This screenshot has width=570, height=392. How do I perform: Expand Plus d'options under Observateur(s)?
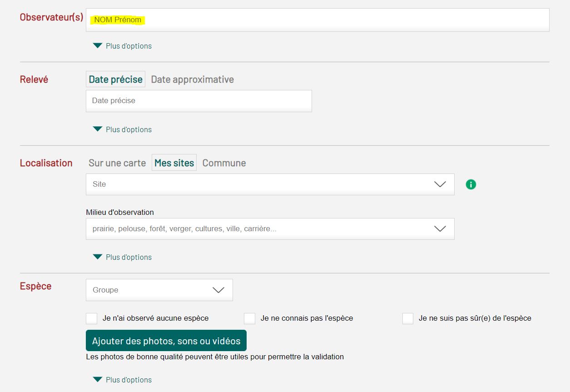[123, 46]
